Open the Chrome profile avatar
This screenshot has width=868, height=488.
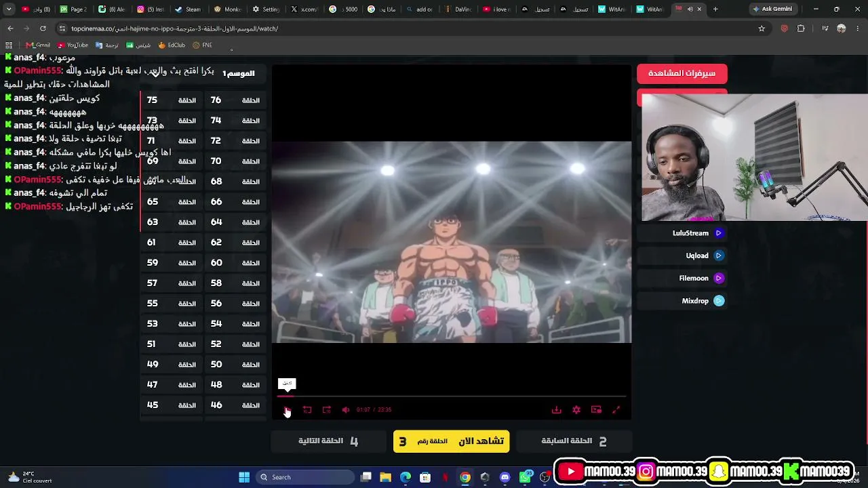coord(842,28)
